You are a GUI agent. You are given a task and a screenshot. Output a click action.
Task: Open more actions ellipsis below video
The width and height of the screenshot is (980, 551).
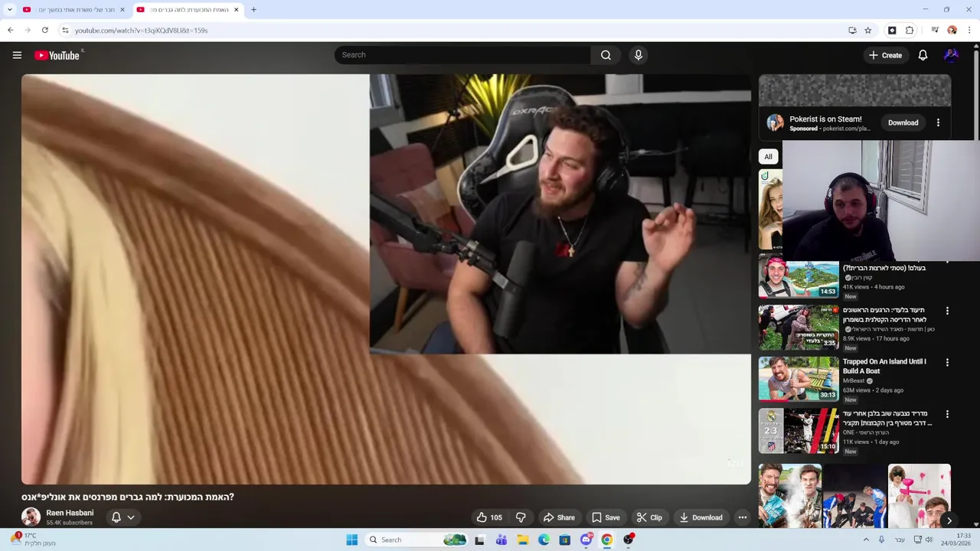click(742, 517)
